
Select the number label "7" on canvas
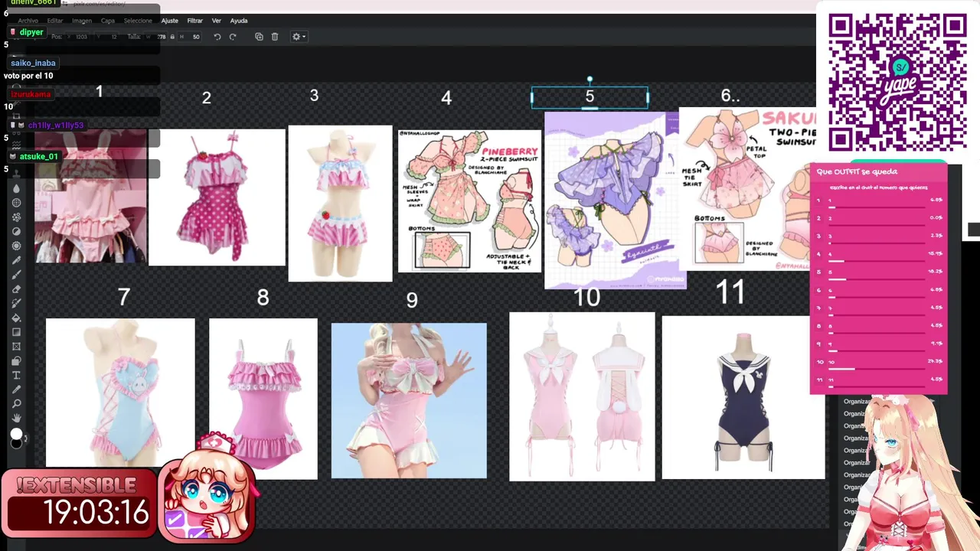(x=124, y=297)
